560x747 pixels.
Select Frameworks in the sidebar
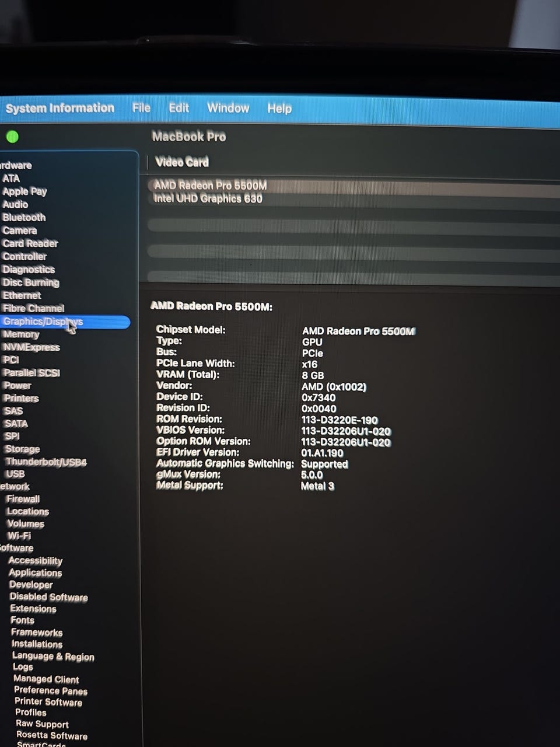click(37, 633)
